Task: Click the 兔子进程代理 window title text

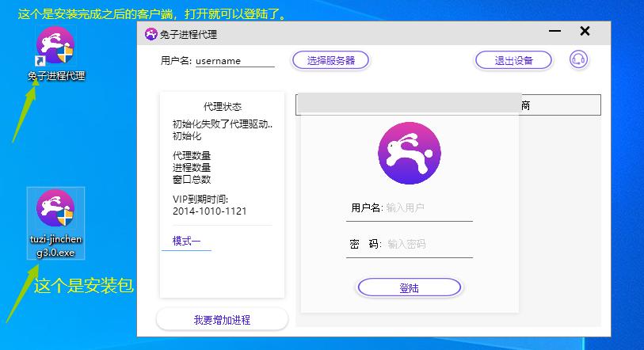Action: point(189,34)
